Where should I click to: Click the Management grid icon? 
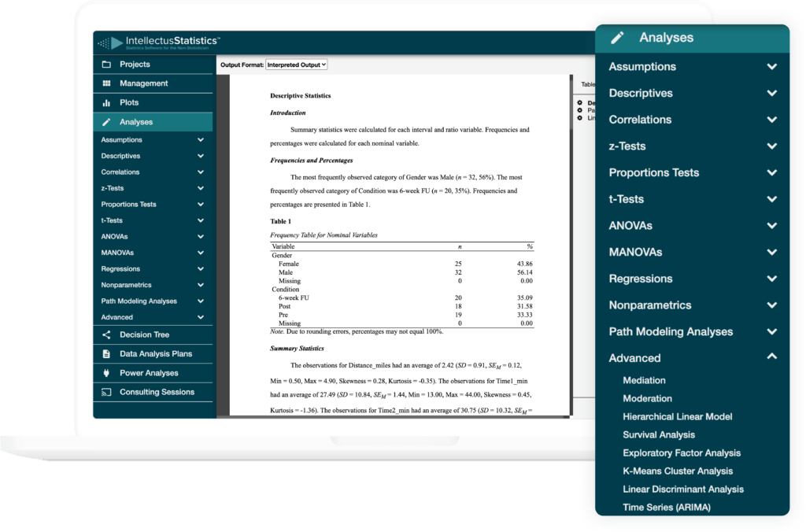tap(106, 83)
